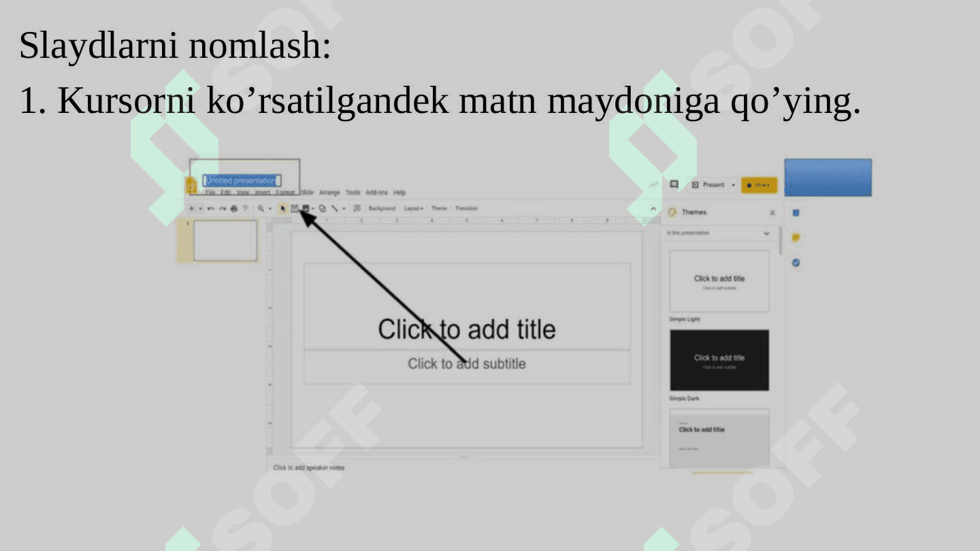Viewport: 980px width, 551px height.
Task: Click the Insert image icon
Action: point(306,209)
